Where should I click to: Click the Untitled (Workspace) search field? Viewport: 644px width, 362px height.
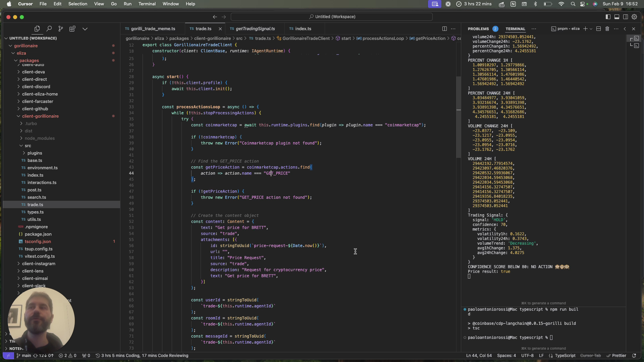click(332, 17)
